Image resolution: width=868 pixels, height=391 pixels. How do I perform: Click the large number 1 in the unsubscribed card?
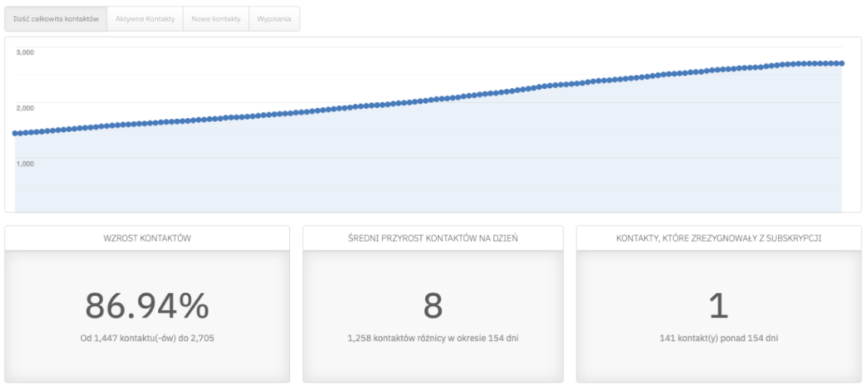(x=718, y=306)
